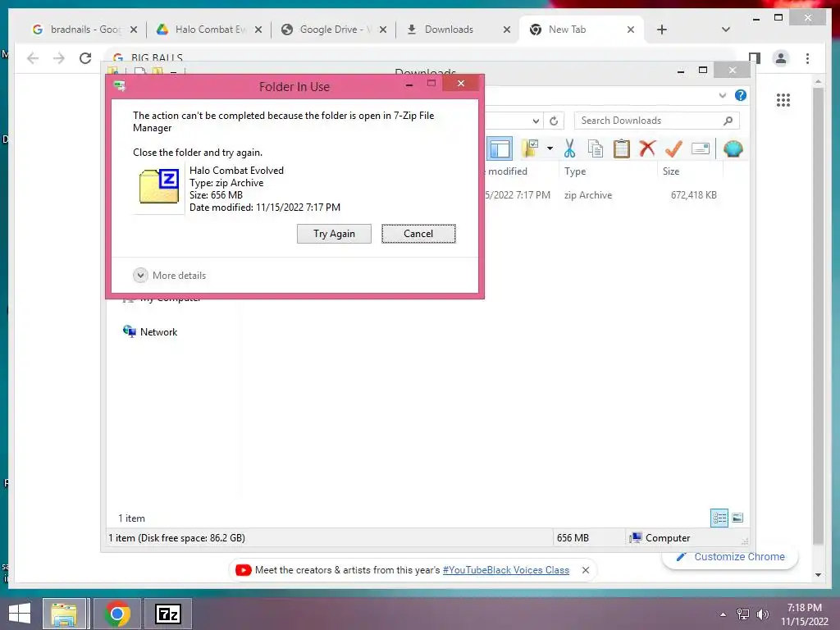Viewport: 840px width, 630px height.
Task: Open Explorer help question mark icon
Action: tap(741, 95)
